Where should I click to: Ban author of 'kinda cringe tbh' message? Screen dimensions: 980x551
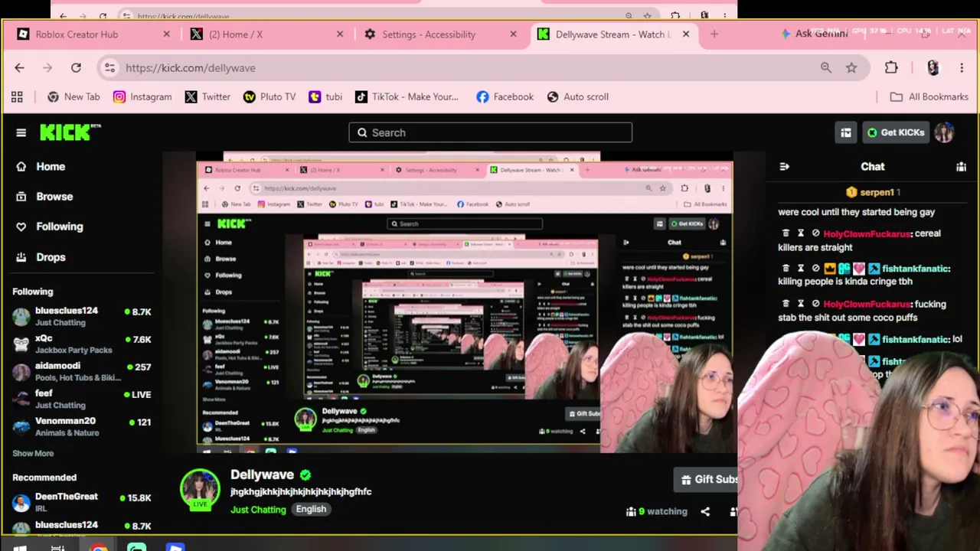coord(815,269)
